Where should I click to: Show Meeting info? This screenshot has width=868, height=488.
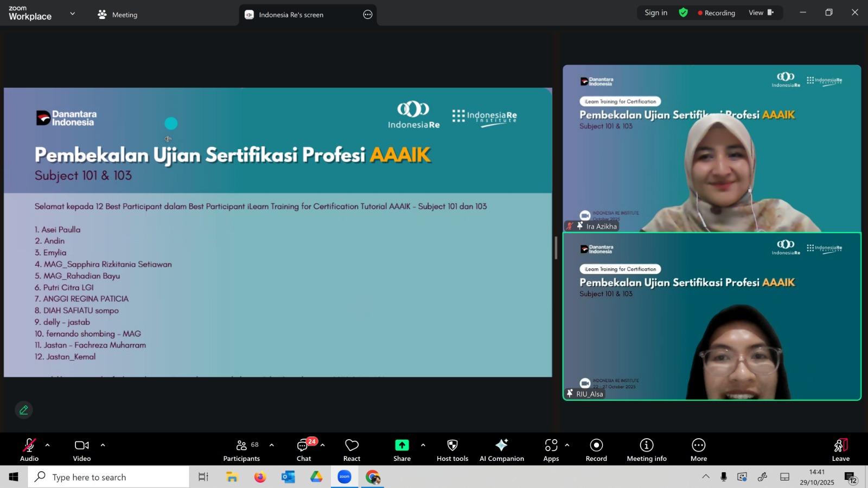646,450
